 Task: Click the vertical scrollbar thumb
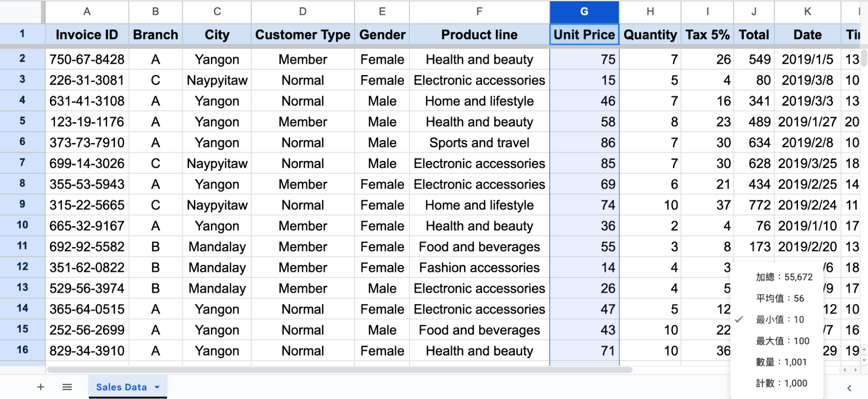(x=864, y=58)
